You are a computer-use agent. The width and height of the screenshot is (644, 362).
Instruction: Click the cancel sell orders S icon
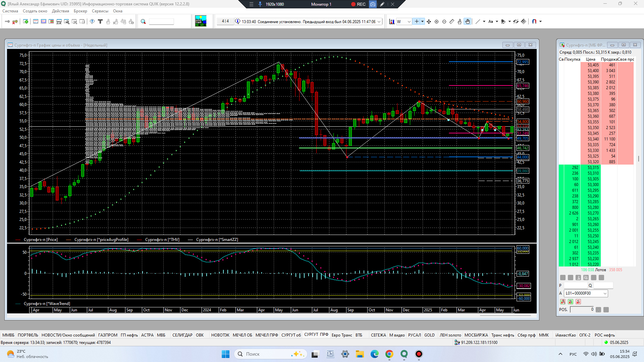coord(578,302)
